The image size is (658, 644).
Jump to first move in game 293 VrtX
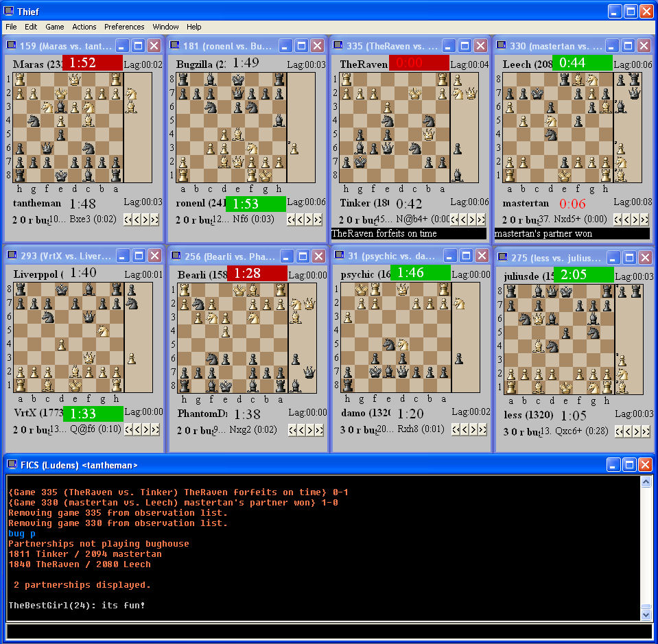click(x=129, y=429)
